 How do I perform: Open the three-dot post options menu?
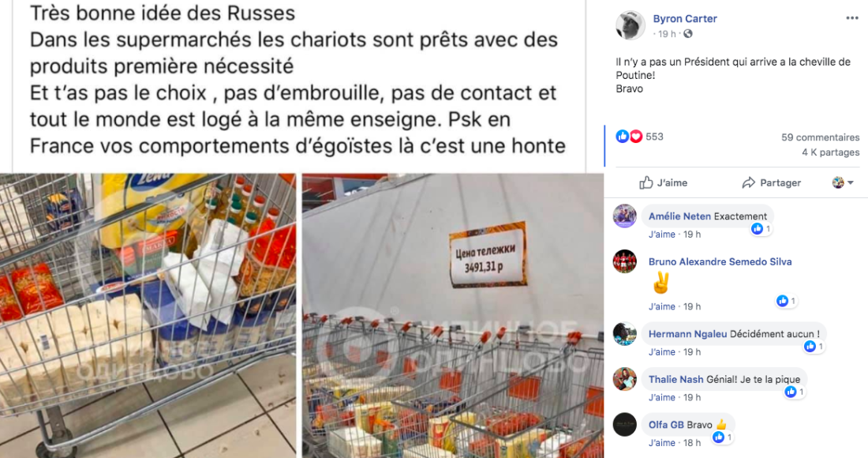pyautogui.click(x=852, y=18)
